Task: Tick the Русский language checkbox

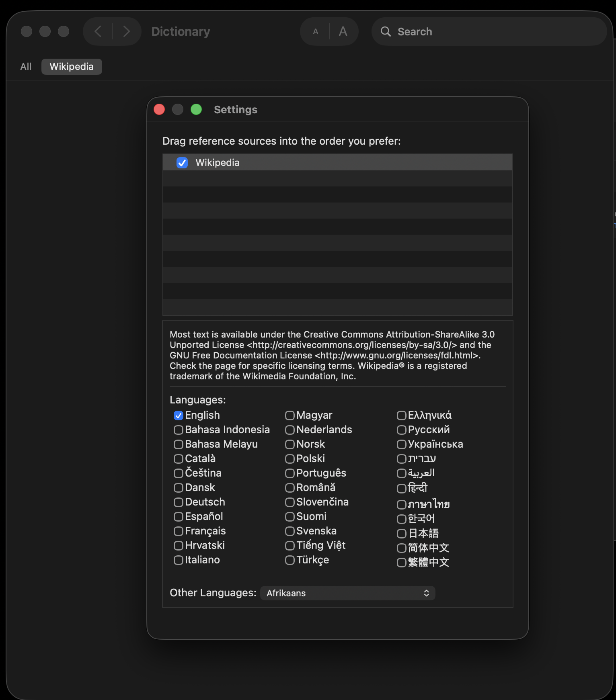Action: point(402,430)
